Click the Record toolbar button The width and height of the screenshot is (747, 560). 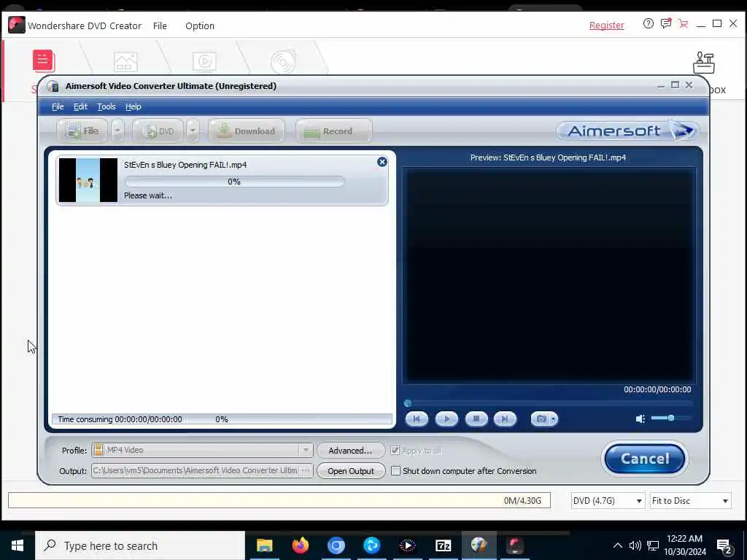[x=333, y=131]
